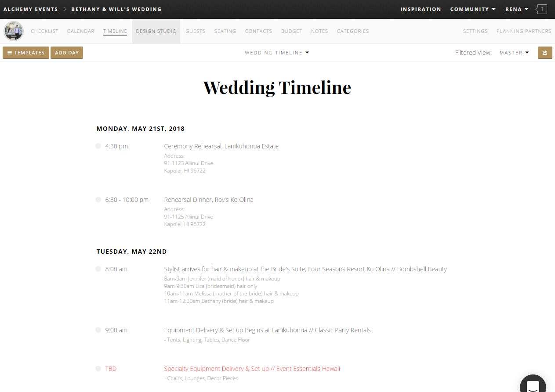Click the 91-1123 Aliinui Drive address line

coord(189,163)
